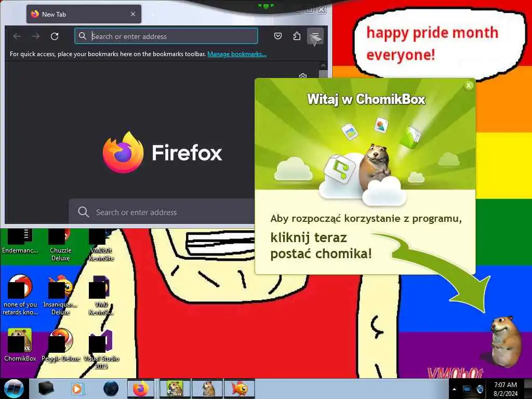Switch to Insaniquarium goldfish taskbar button

[x=240, y=389]
